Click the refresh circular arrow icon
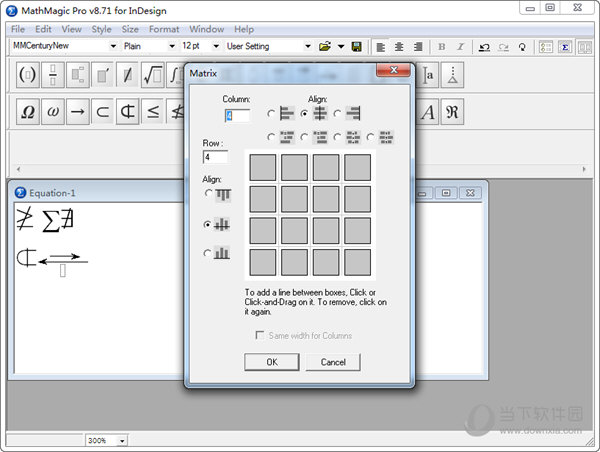 click(522, 47)
